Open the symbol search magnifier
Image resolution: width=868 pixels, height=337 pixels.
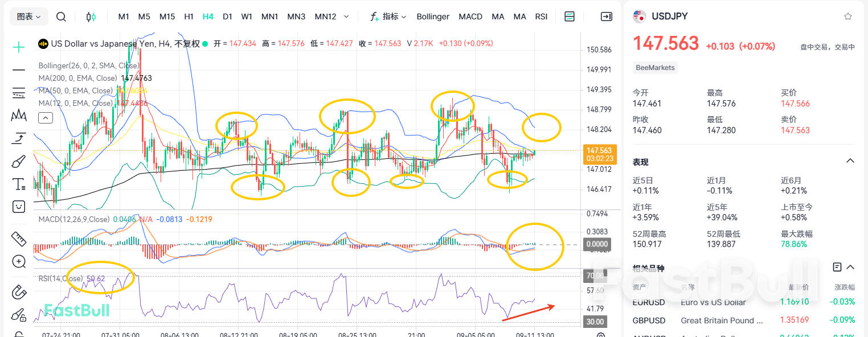point(61,17)
